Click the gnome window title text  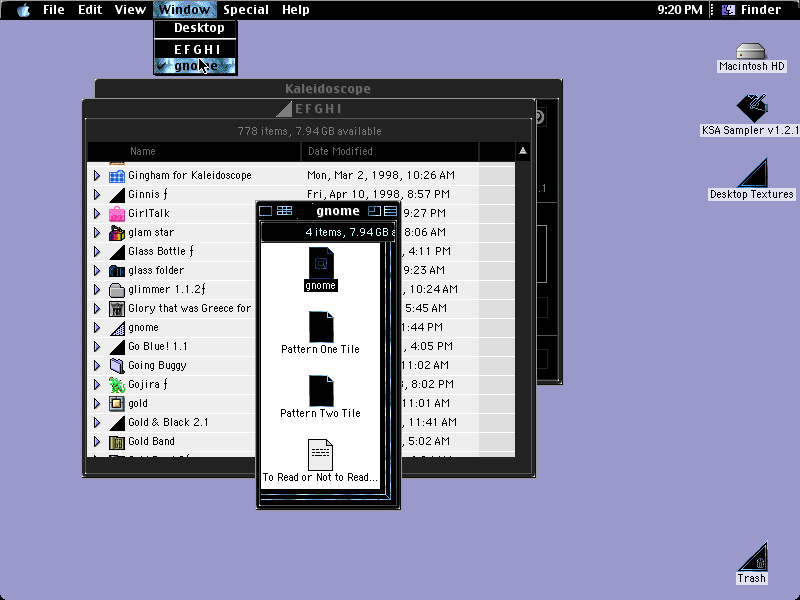point(338,211)
